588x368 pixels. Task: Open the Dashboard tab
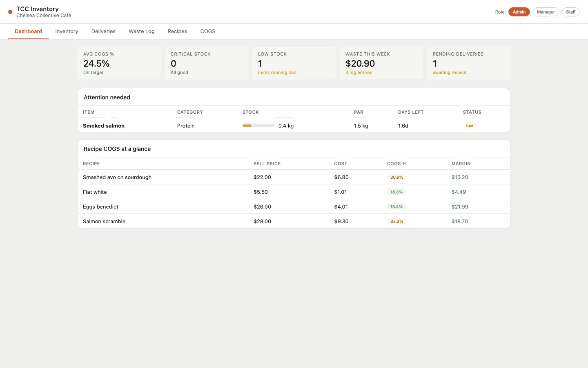click(28, 31)
